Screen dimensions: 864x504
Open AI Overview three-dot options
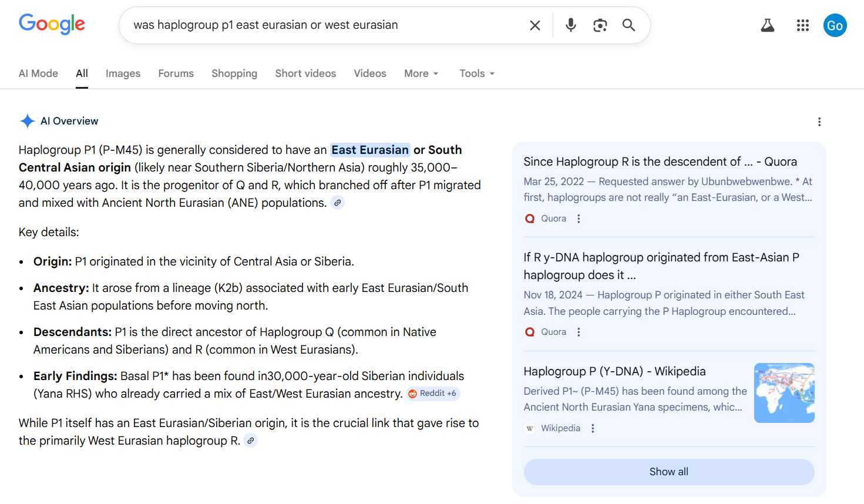(x=819, y=122)
